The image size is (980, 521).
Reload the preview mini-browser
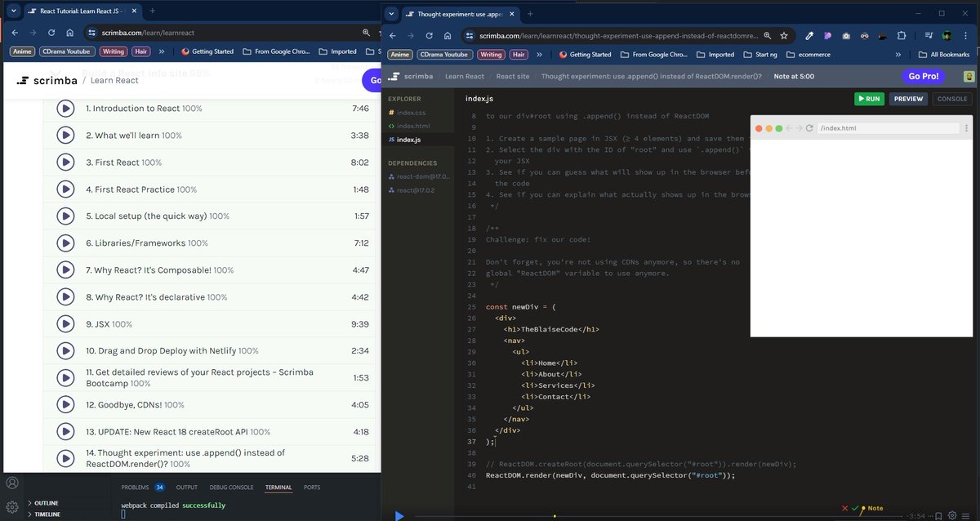(x=809, y=128)
